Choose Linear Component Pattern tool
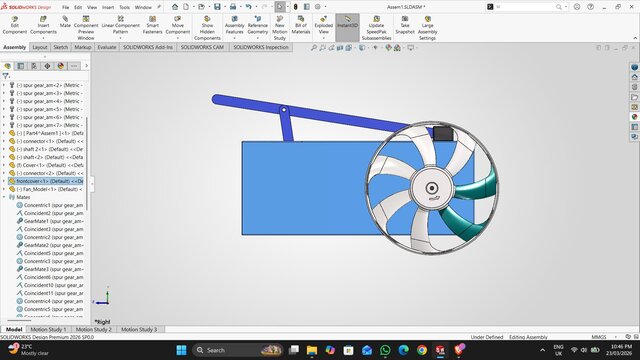 tap(120, 25)
